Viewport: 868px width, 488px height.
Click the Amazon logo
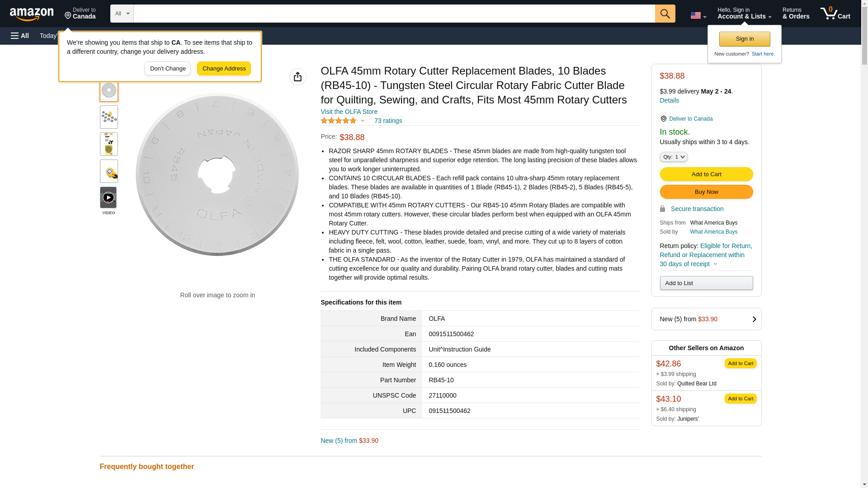[x=32, y=14]
